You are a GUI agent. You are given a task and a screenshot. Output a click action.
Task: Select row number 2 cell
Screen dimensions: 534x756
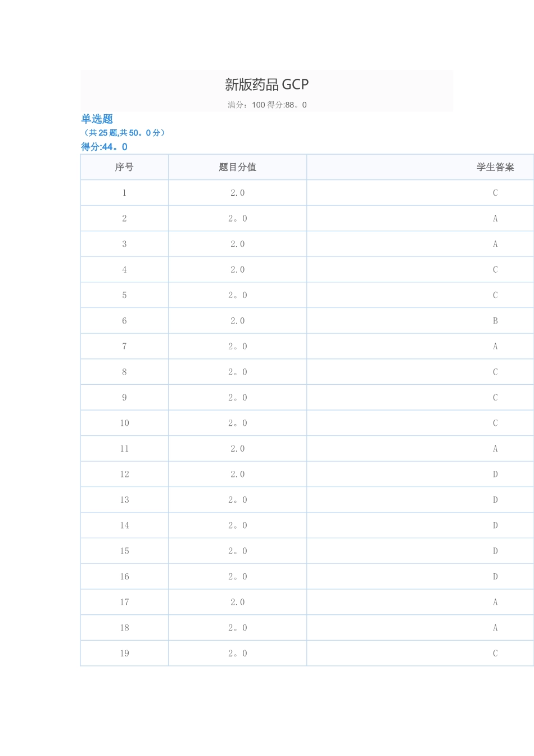click(x=124, y=218)
